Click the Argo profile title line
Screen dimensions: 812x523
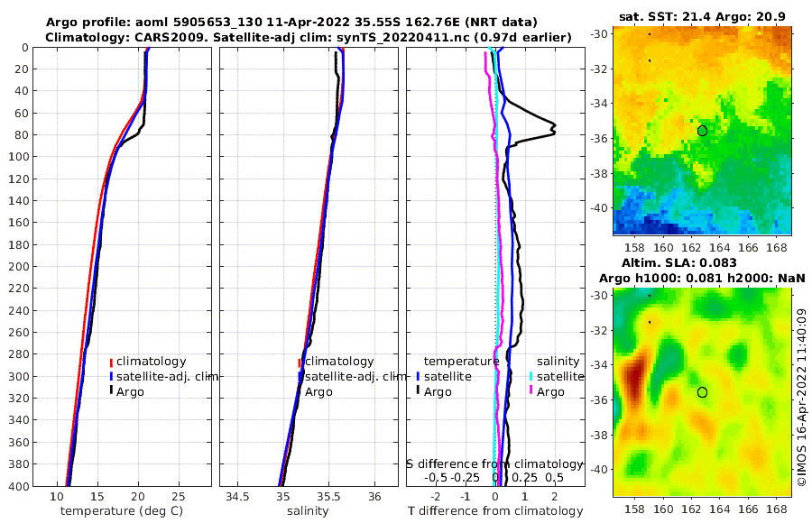(x=291, y=23)
